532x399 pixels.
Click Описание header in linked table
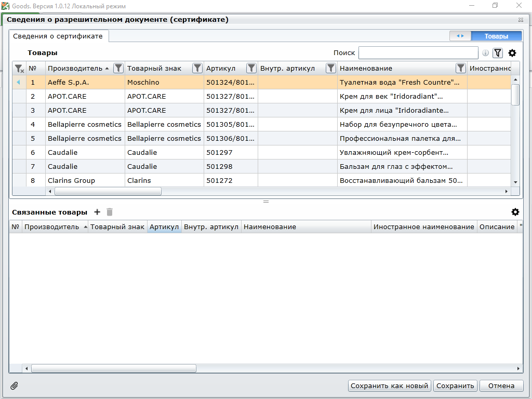coord(497,227)
